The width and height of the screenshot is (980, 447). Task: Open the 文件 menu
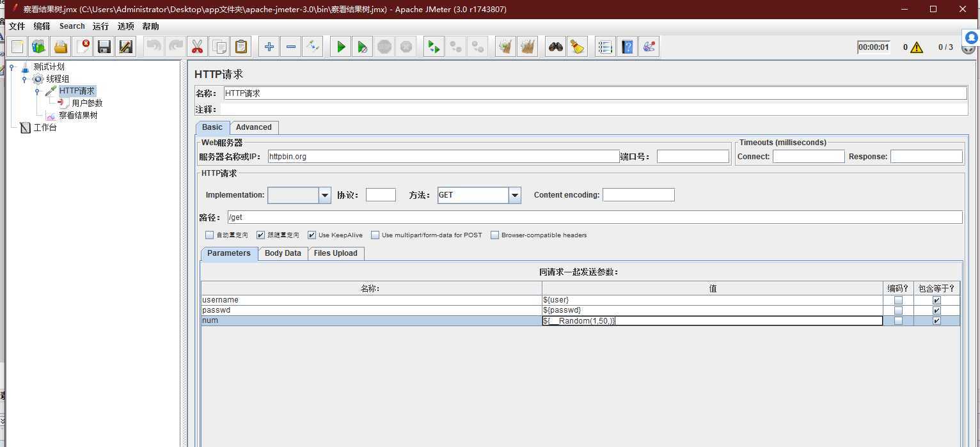click(x=17, y=26)
